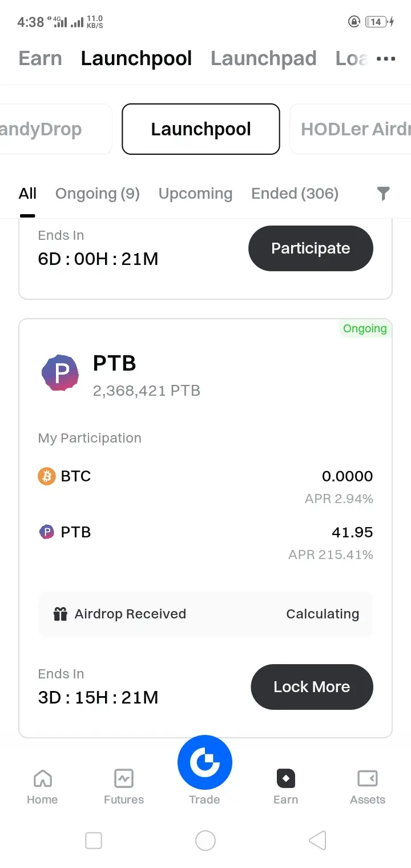Tap the blue central Trade button

pos(205,763)
